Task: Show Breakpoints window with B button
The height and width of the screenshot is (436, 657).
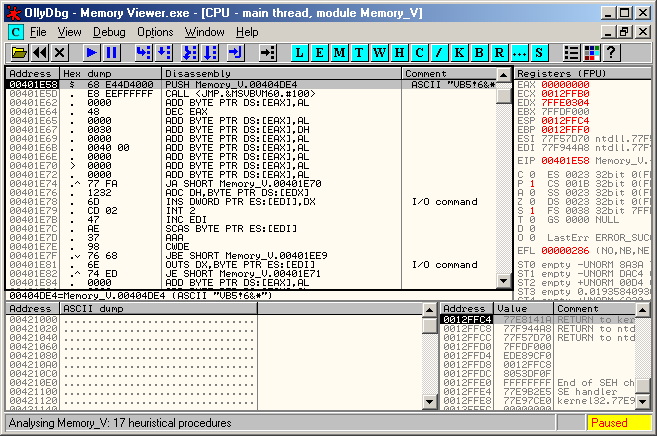Action: pos(479,53)
